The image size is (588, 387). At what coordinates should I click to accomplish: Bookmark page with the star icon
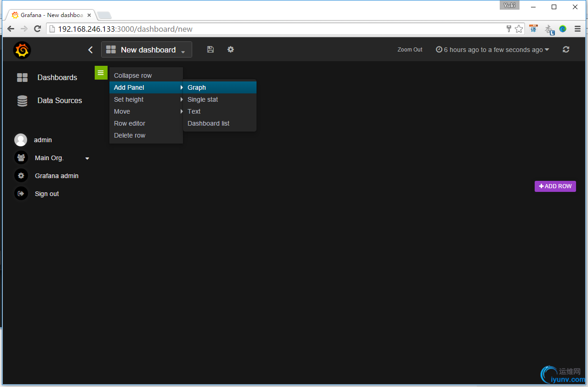click(519, 29)
